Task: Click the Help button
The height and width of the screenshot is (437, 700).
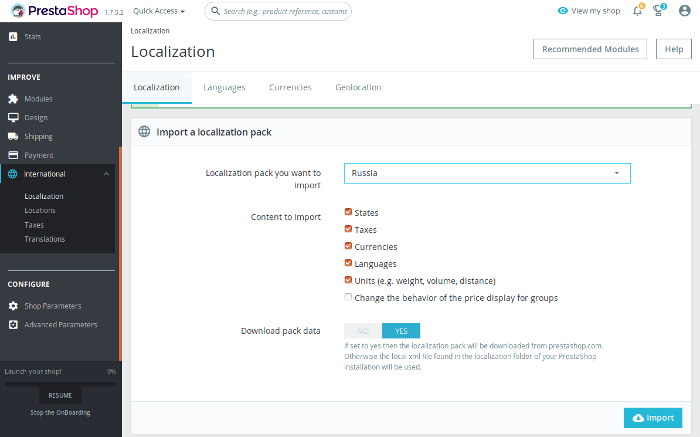Action: [674, 49]
